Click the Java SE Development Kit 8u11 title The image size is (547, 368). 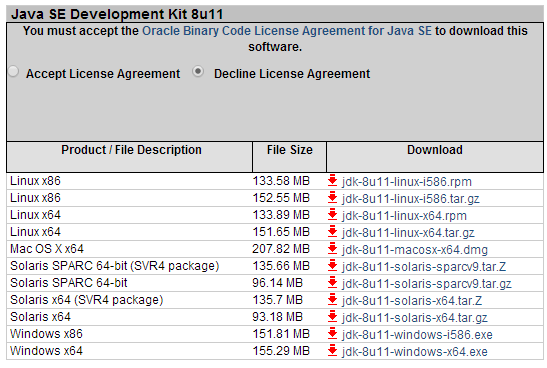click(x=117, y=14)
